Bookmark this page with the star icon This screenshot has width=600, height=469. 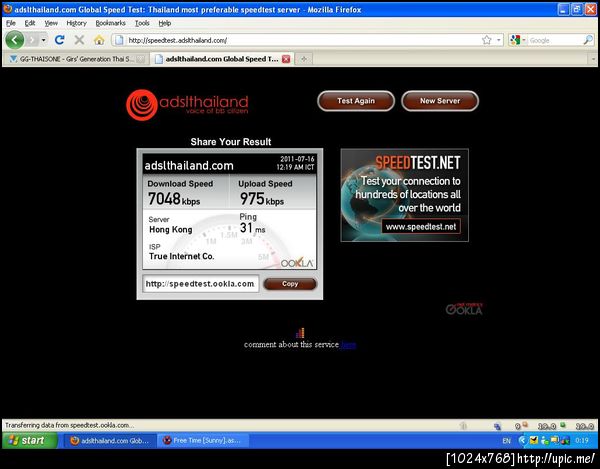pyautogui.click(x=487, y=40)
